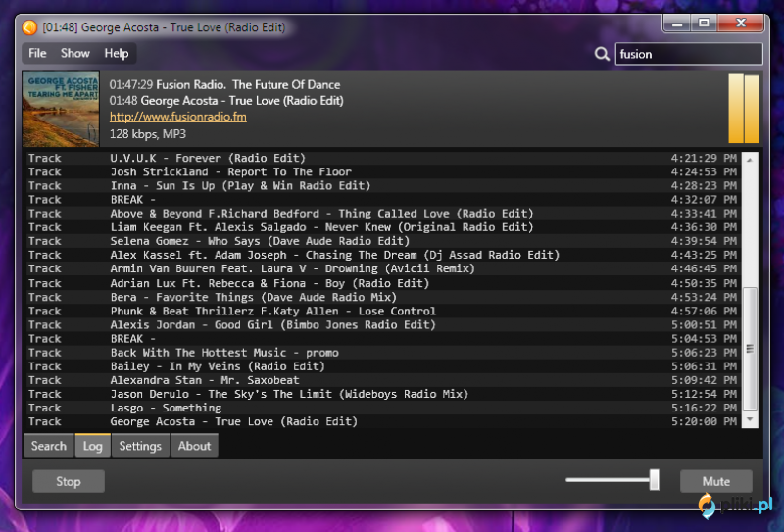The height and width of the screenshot is (532, 784).
Task: Select Armin Van Buuren - Drowning row
Action: click(x=383, y=269)
